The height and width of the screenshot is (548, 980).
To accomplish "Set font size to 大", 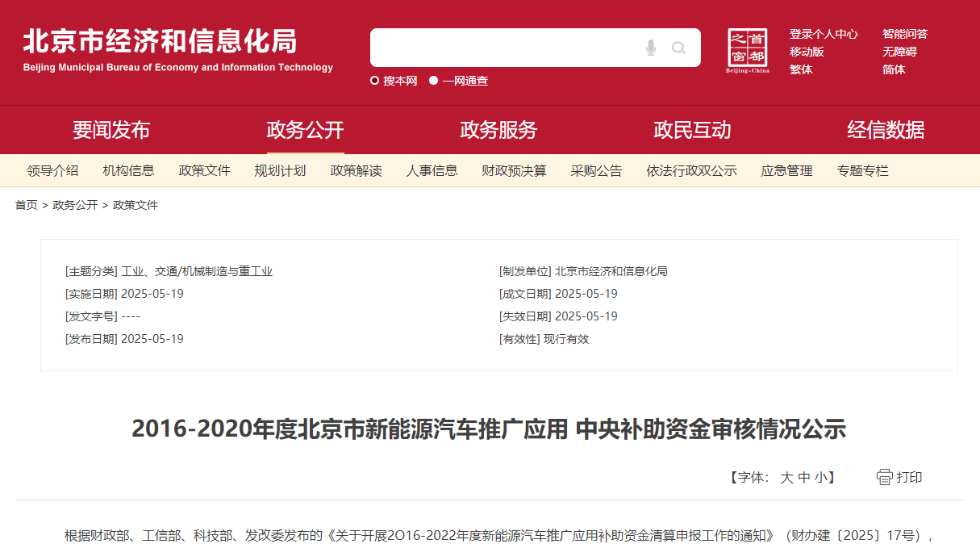I will (786, 478).
